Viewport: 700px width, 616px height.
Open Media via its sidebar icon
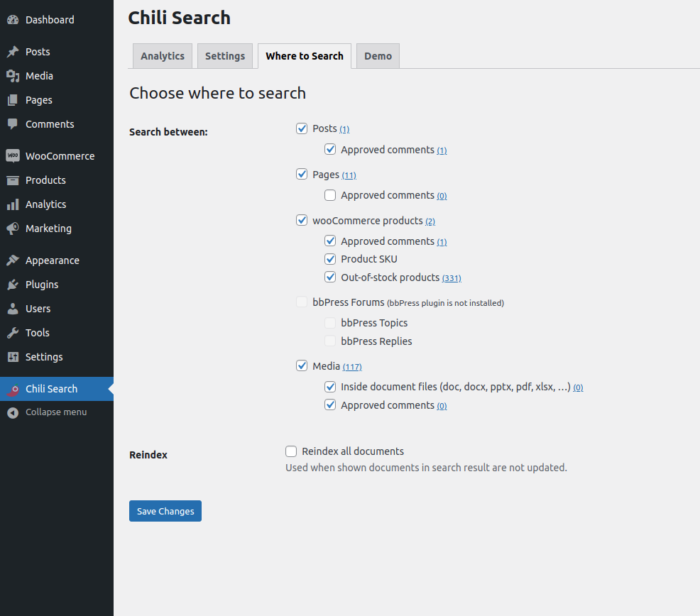[13, 76]
